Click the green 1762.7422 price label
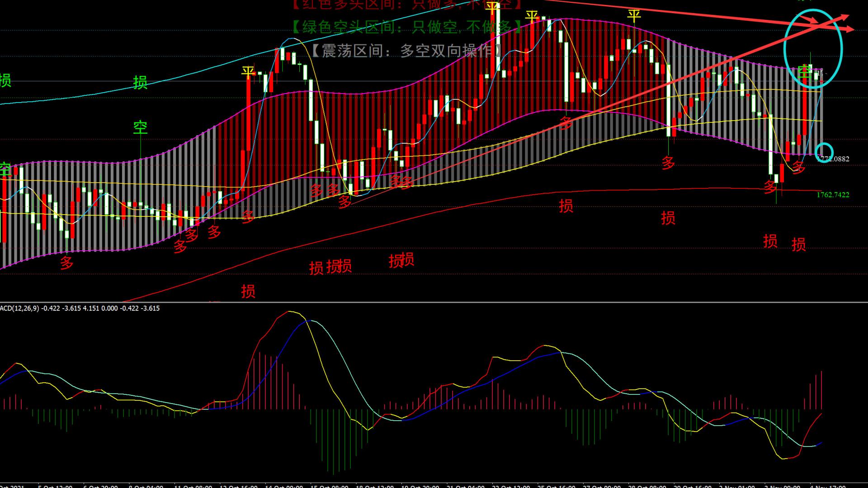The image size is (868, 488). [833, 195]
